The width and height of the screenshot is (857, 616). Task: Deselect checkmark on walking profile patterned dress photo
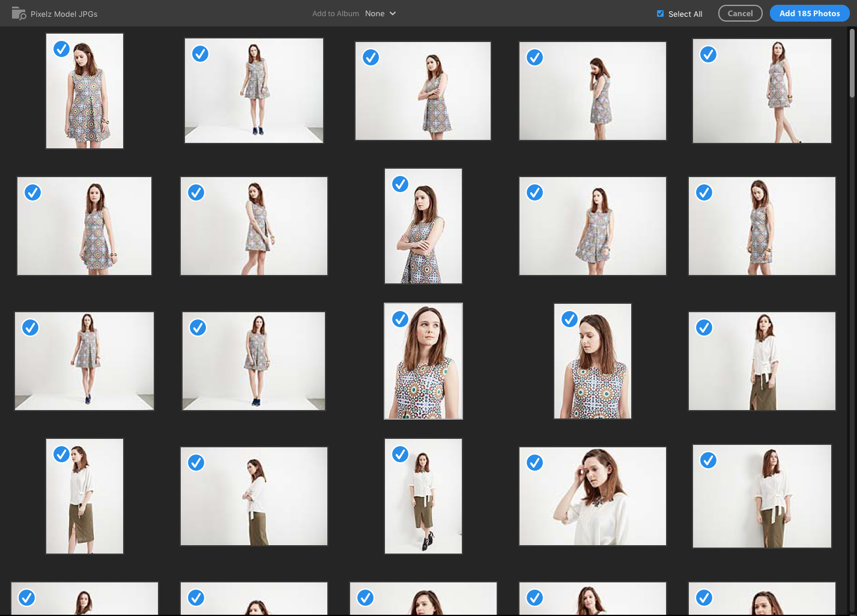click(708, 55)
